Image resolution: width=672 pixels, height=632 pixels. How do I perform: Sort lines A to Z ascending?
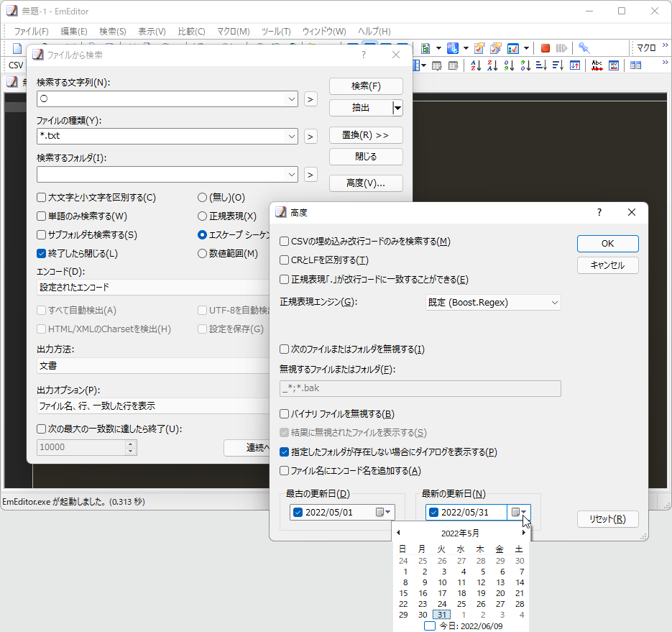pyautogui.click(x=475, y=65)
